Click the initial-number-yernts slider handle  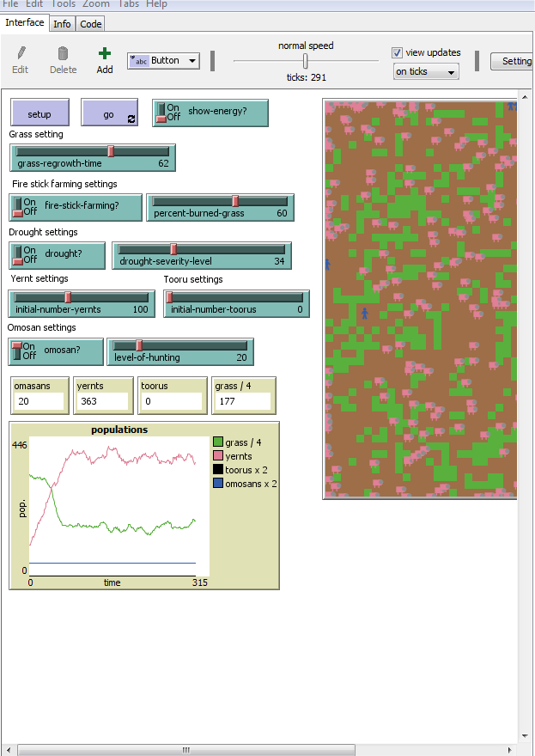coord(68,297)
